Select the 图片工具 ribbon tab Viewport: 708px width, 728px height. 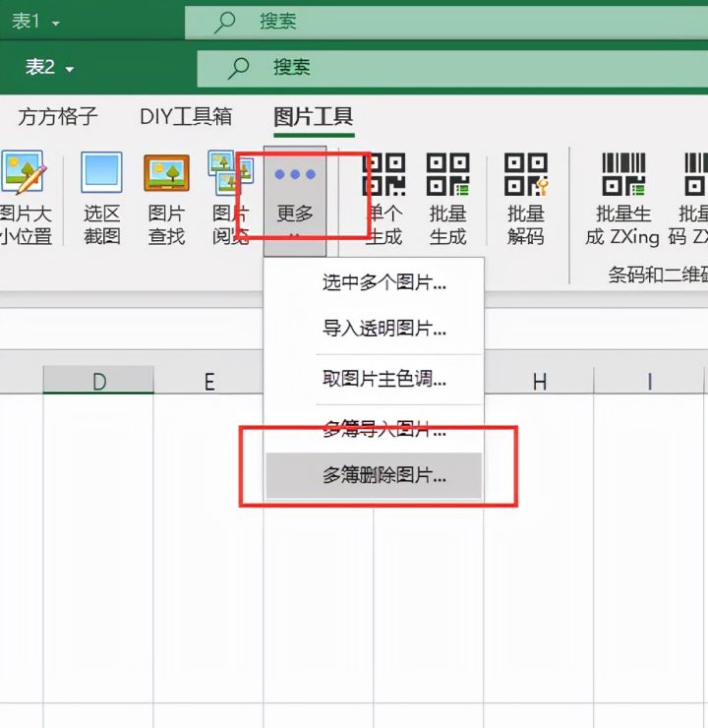(314, 116)
